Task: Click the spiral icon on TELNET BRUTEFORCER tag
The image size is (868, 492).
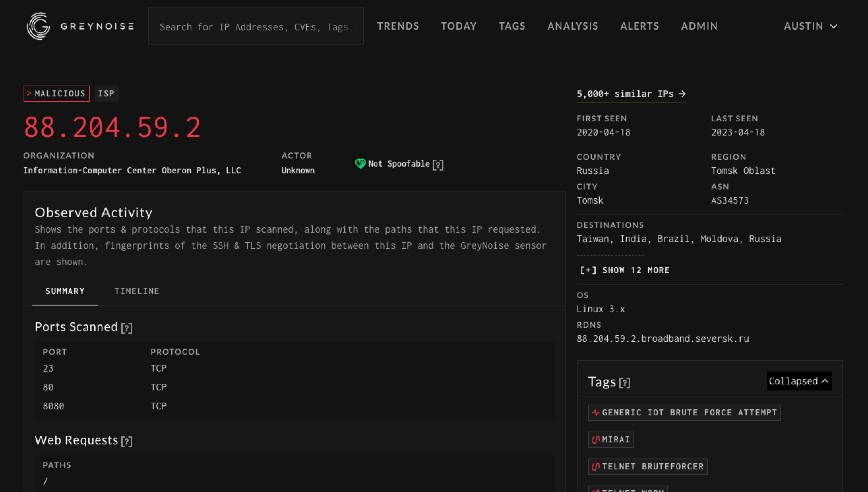Action: click(596, 466)
